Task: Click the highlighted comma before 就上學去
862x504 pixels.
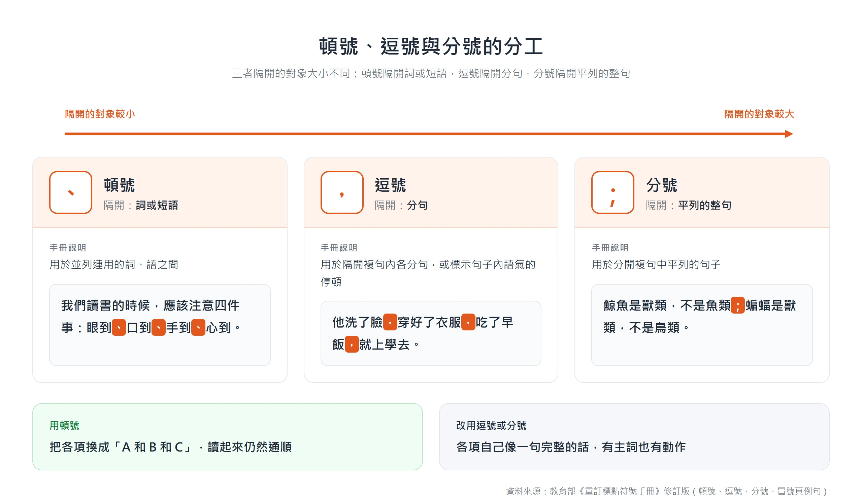Action: click(352, 344)
